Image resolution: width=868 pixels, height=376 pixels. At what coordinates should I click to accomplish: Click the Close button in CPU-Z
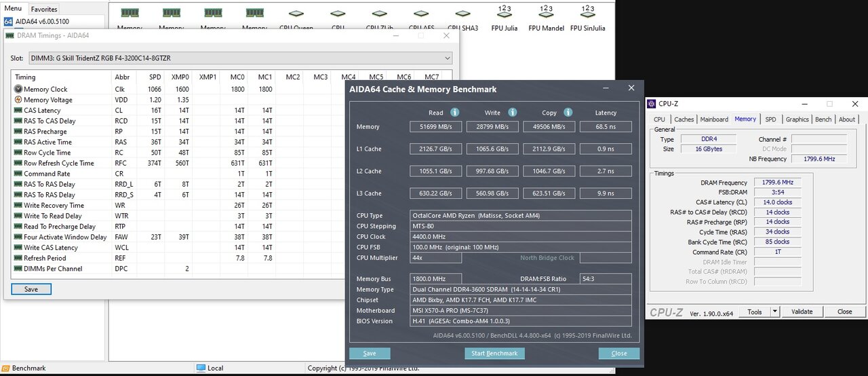[x=845, y=312]
